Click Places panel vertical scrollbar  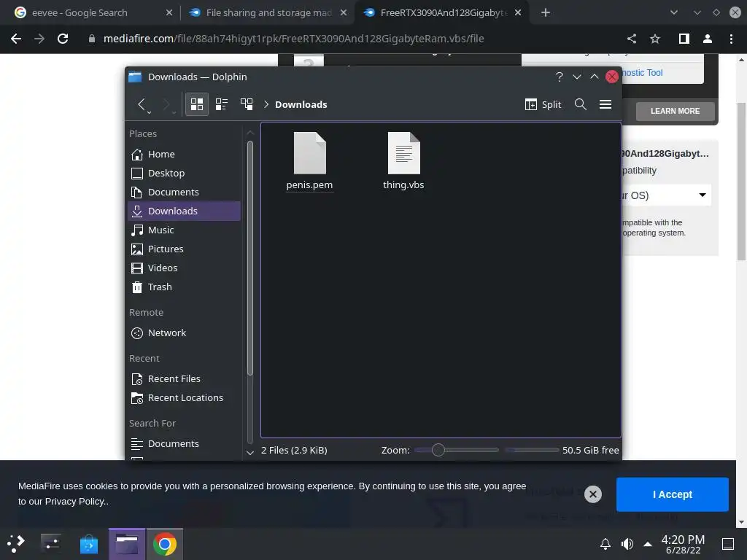click(x=250, y=257)
